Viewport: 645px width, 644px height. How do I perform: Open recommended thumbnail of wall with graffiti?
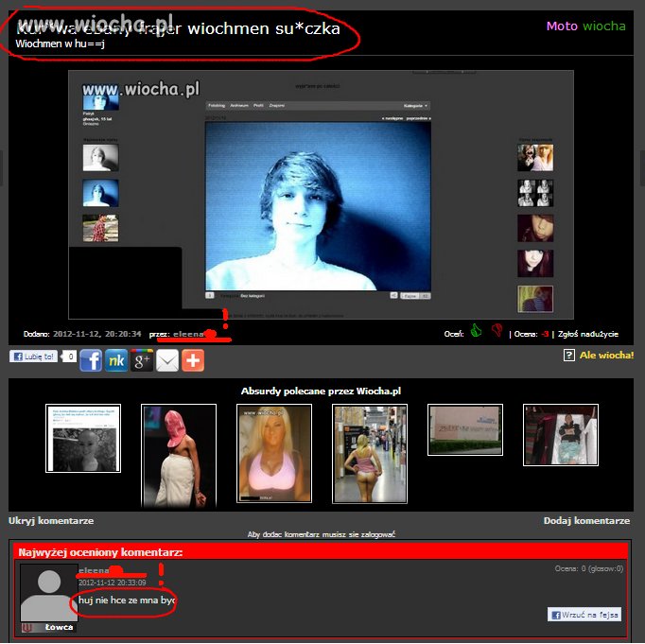click(x=465, y=429)
